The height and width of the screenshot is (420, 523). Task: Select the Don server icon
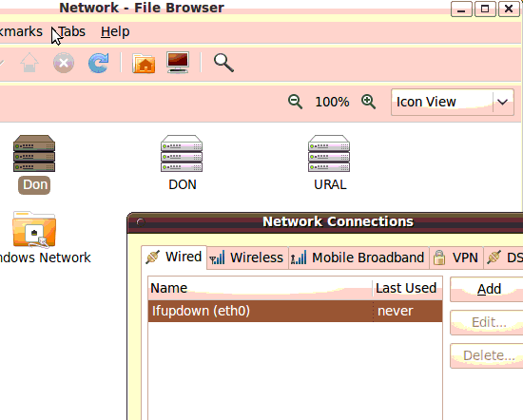click(x=34, y=153)
